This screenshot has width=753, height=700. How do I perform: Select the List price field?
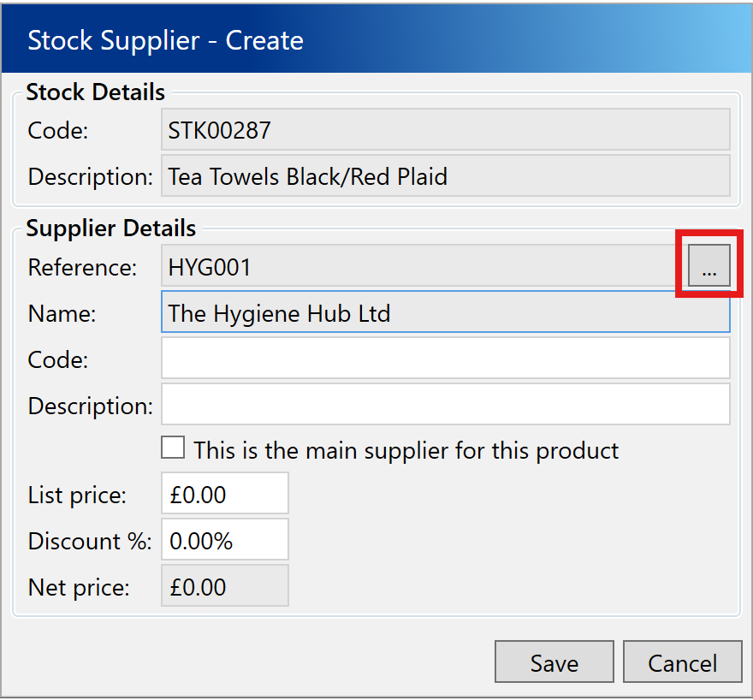click(x=224, y=495)
